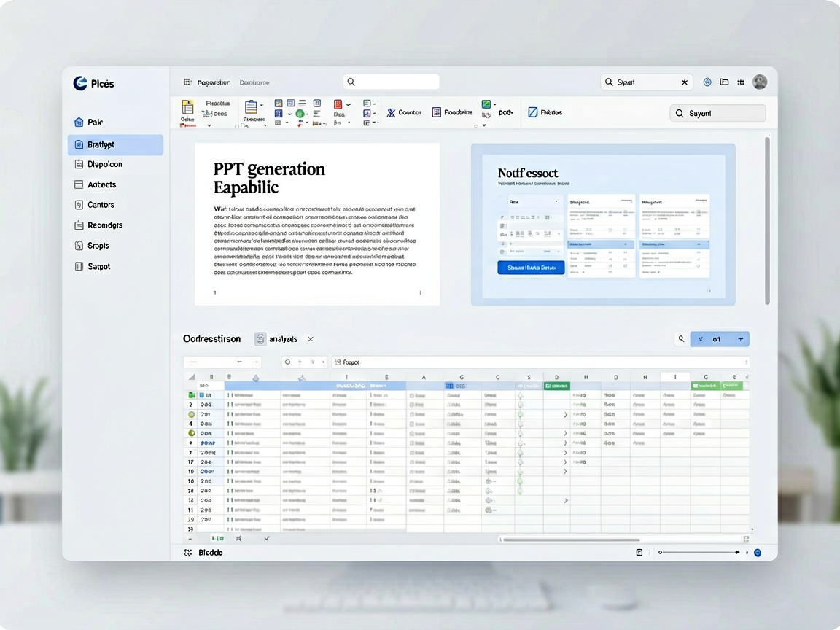Click the blue circle at the status bar end
840x630 pixels.
[758, 553]
